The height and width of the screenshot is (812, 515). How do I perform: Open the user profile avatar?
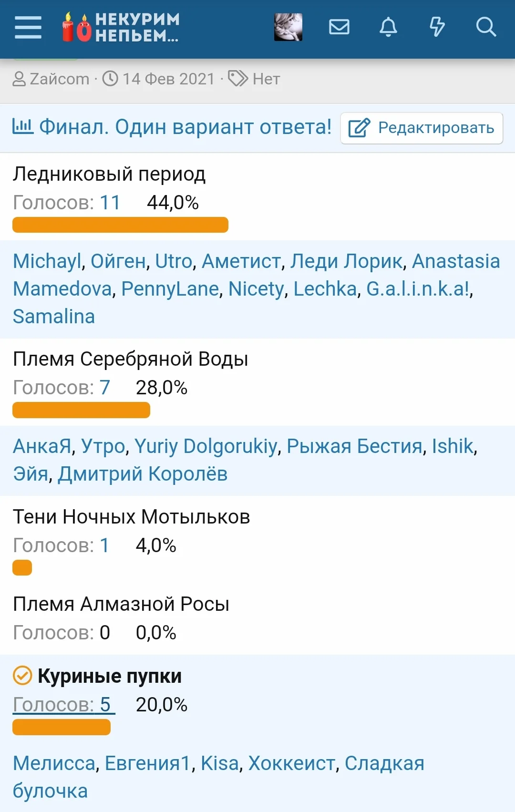[x=288, y=27]
